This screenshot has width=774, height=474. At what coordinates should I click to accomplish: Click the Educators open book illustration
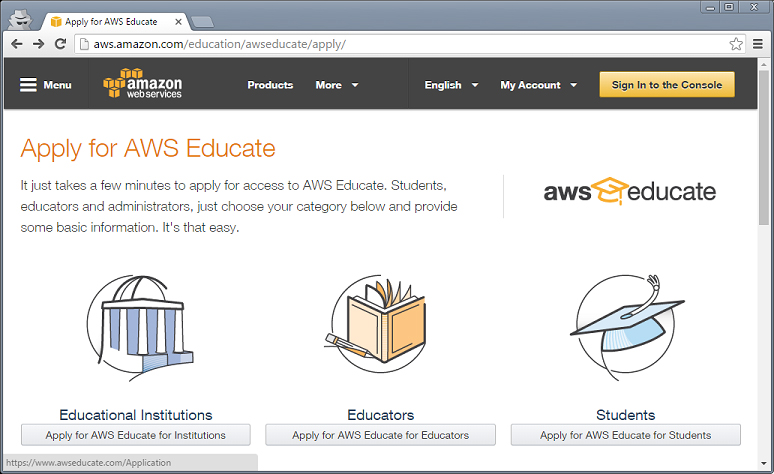[x=377, y=324]
